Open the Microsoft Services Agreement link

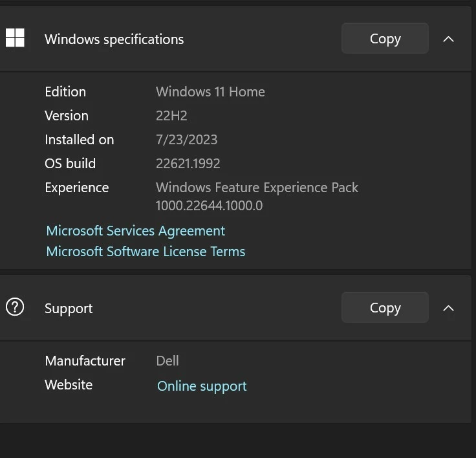pos(135,231)
